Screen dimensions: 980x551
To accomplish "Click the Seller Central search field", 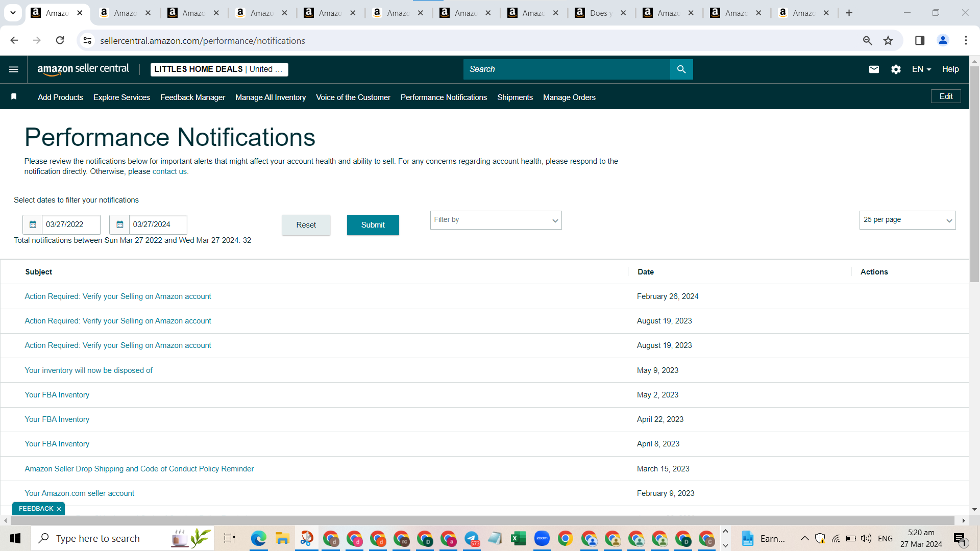I will tap(567, 69).
